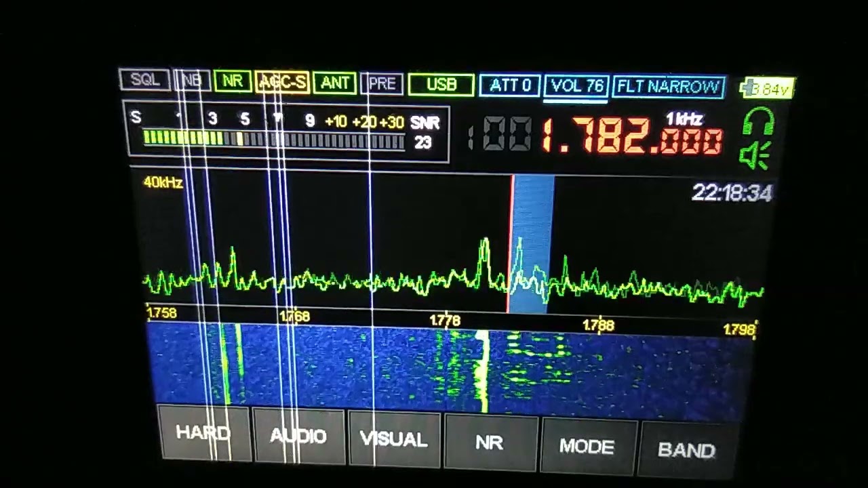
Task: Tap the 22:18:34 clock
Action: click(x=732, y=194)
